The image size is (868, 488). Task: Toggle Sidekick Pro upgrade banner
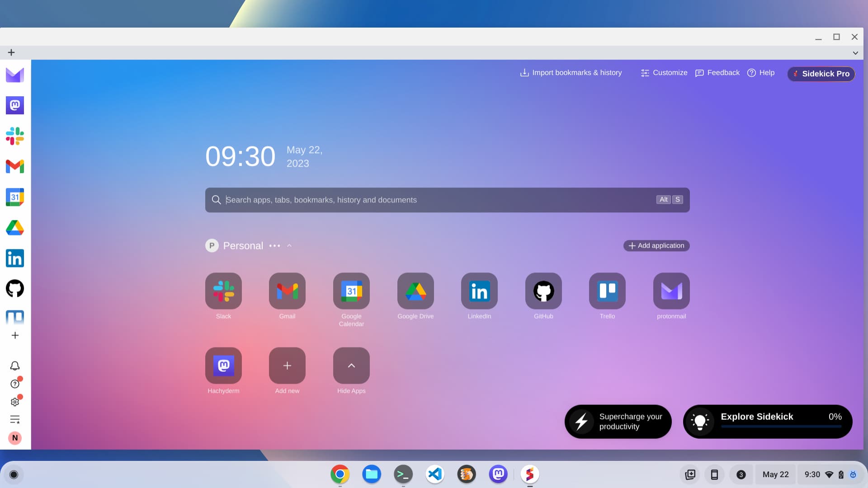(822, 73)
